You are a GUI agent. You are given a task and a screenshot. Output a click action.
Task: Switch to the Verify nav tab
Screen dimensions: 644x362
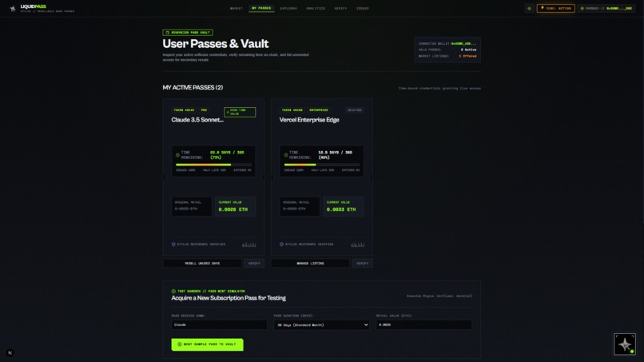[340, 8]
